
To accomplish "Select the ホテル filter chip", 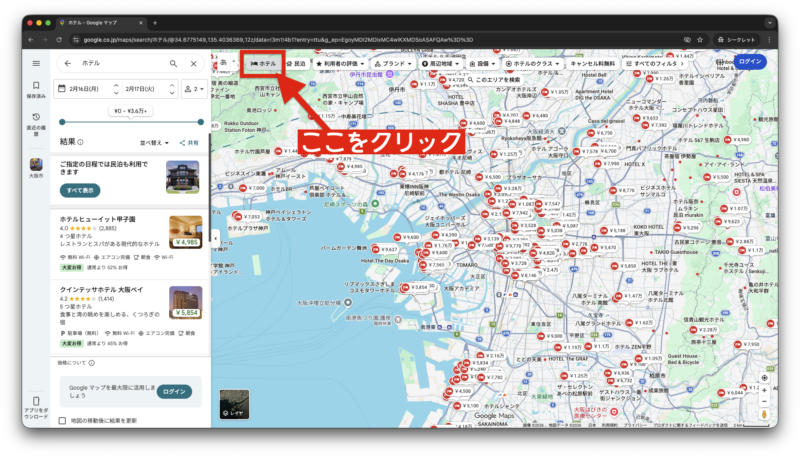I will point(264,63).
